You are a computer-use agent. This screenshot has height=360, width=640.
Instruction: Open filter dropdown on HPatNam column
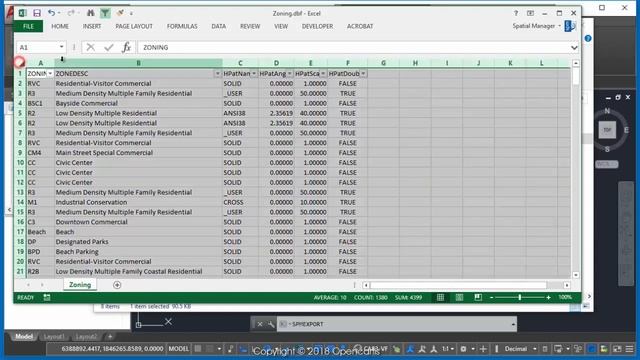(x=254, y=73)
